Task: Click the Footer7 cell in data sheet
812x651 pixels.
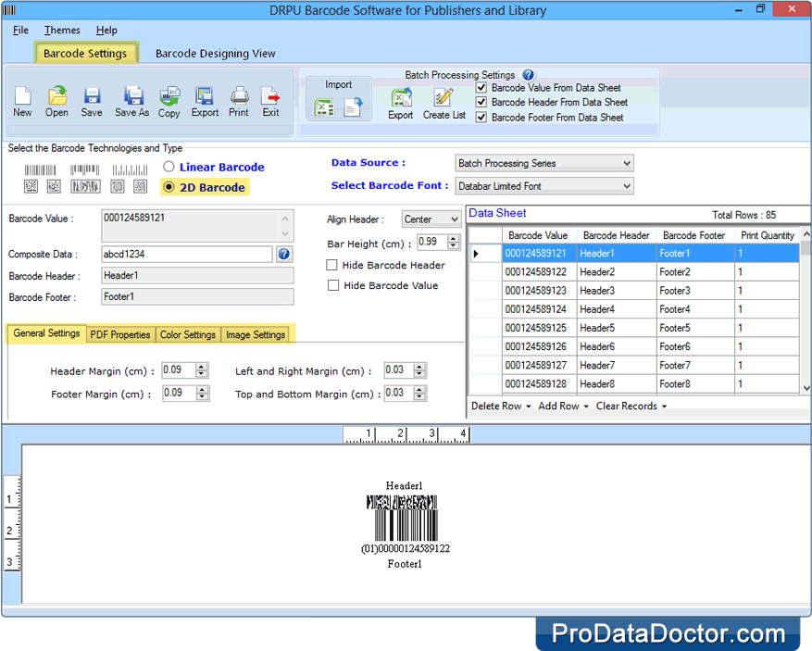Action: click(x=695, y=365)
